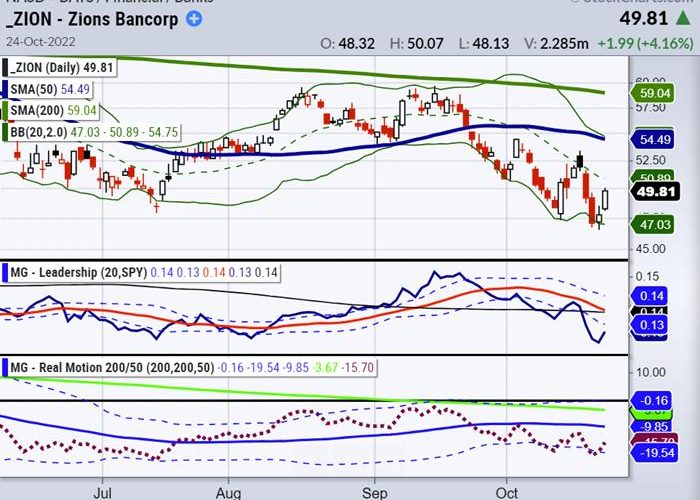
Task: Click the volume value V: 2.285m
Action: pyautogui.click(x=556, y=43)
